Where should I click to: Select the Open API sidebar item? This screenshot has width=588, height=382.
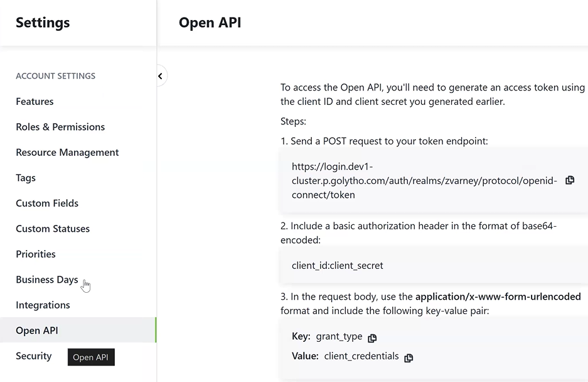[78, 330]
